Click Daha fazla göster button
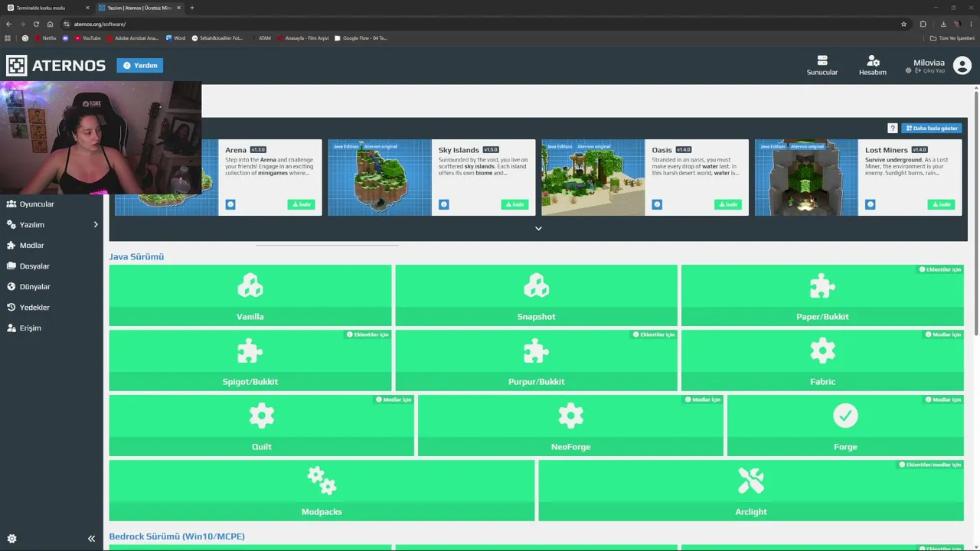 pos(932,129)
